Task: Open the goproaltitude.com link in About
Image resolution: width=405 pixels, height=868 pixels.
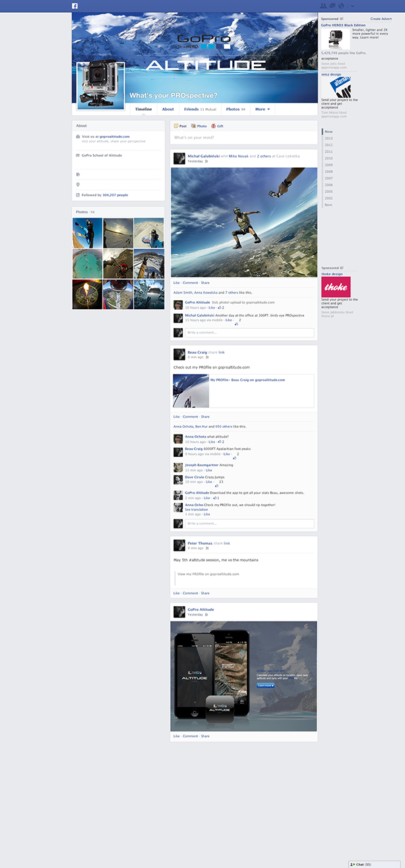Action: pyautogui.click(x=116, y=136)
